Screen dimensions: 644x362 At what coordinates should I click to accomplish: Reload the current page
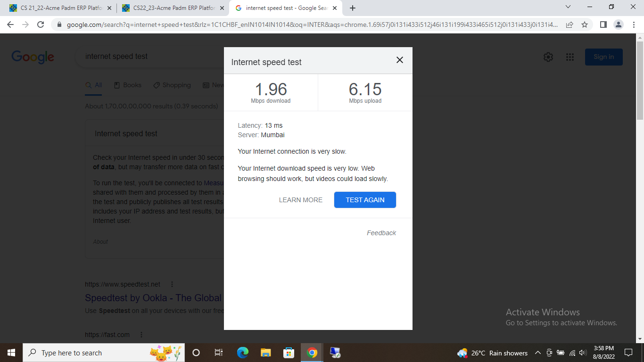[x=41, y=25]
